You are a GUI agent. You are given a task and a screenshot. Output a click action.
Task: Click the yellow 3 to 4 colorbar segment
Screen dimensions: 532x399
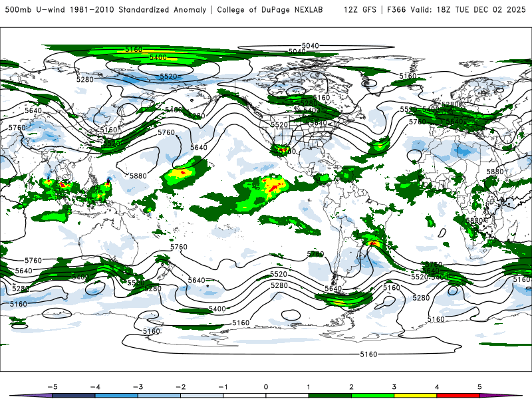(x=415, y=396)
